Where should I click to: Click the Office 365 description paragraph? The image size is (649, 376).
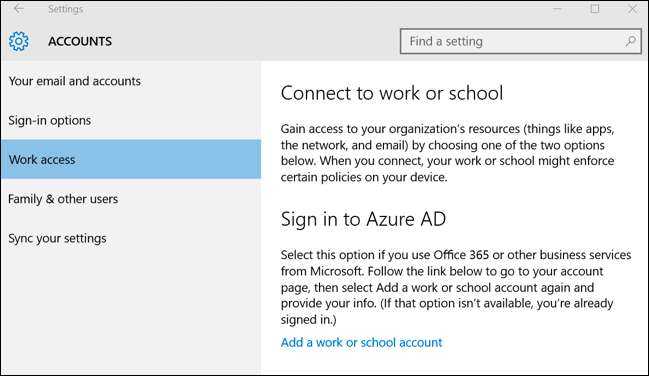[x=456, y=287]
